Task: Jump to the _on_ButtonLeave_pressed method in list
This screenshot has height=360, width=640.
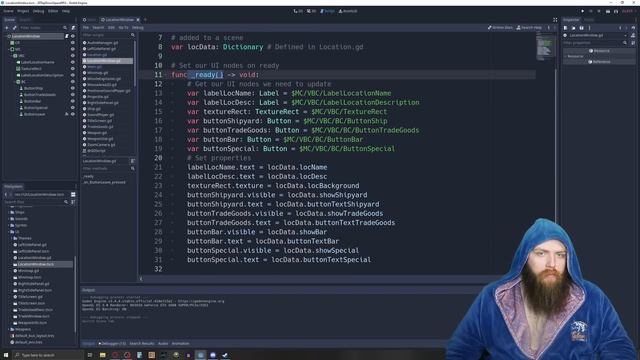Action: pyautogui.click(x=104, y=182)
